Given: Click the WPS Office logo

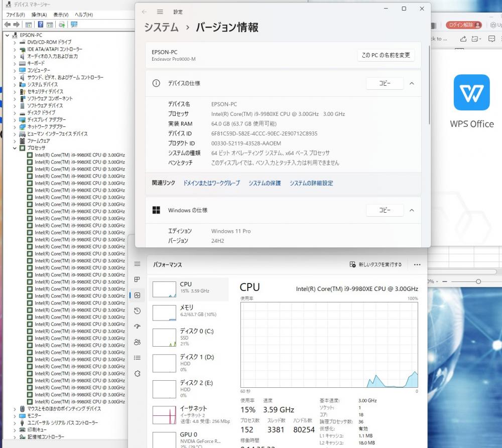Looking at the screenshot, I should click(x=471, y=92).
